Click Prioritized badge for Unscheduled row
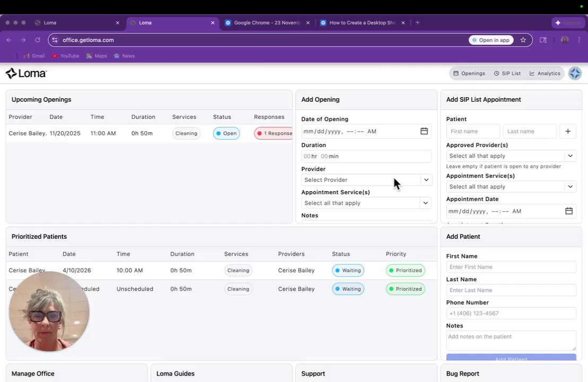 pos(405,289)
